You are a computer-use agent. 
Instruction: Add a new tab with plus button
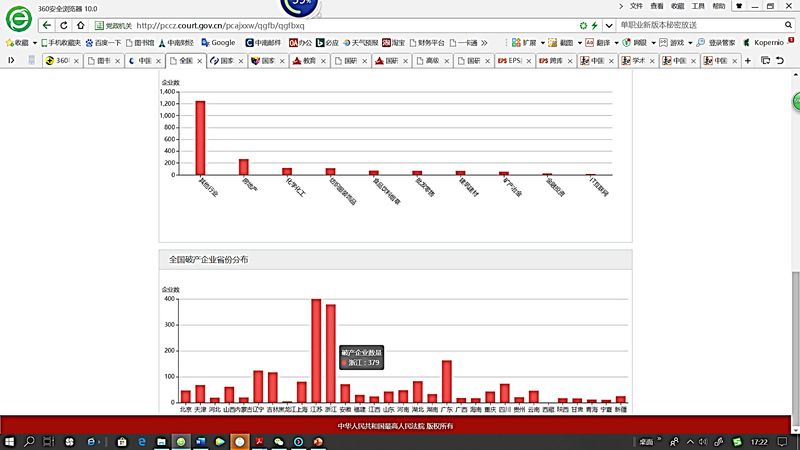pos(748,61)
